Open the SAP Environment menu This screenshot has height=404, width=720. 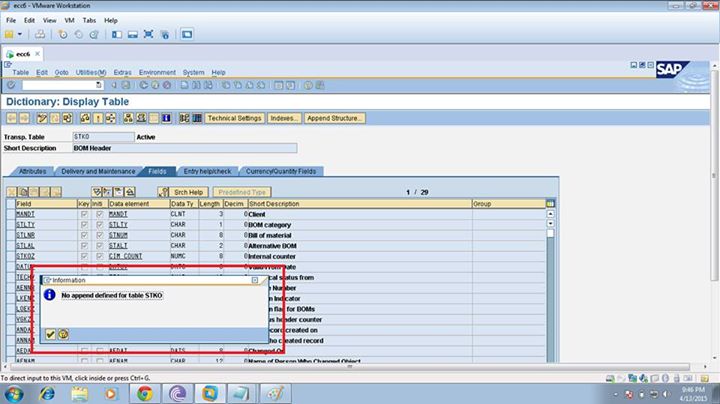tap(158, 73)
